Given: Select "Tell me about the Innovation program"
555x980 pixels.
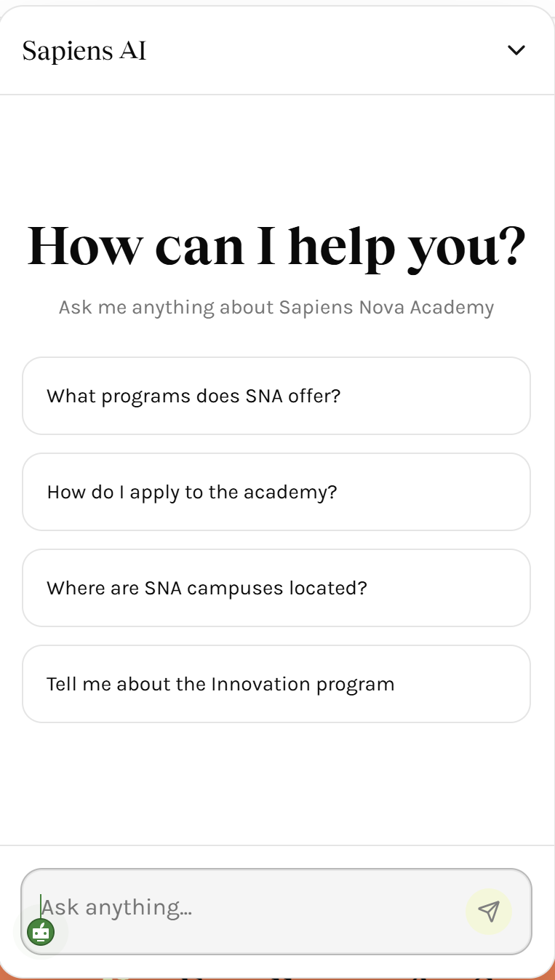Looking at the screenshot, I should coord(276,684).
